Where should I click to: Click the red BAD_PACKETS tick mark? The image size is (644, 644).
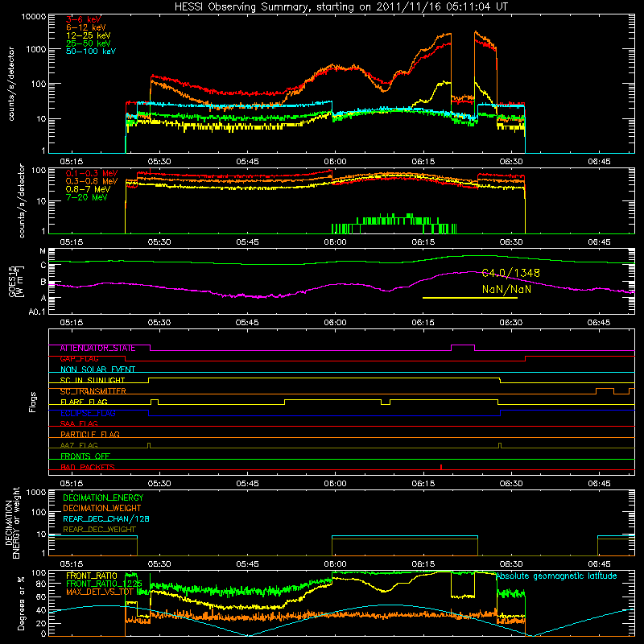point(441,467)
